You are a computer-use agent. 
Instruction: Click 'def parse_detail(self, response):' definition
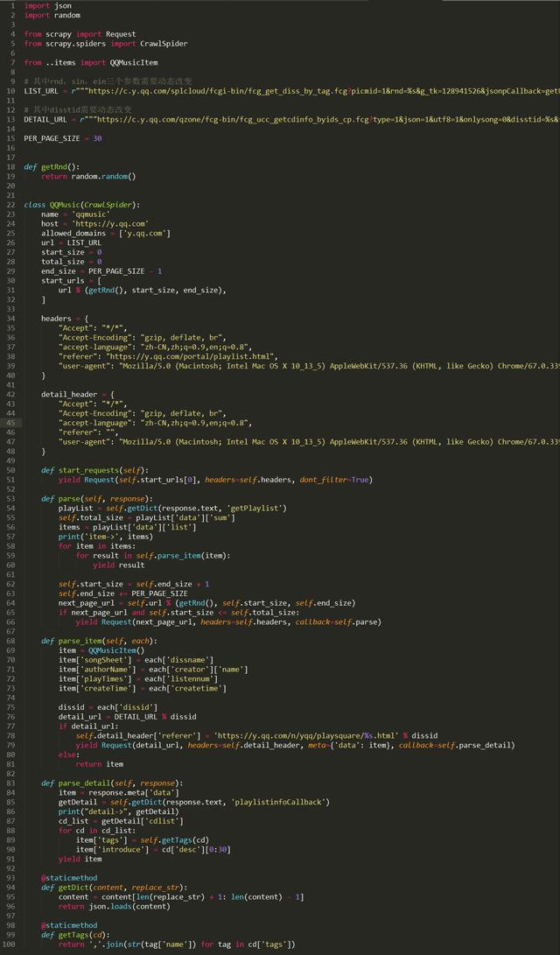click(112, 783)
